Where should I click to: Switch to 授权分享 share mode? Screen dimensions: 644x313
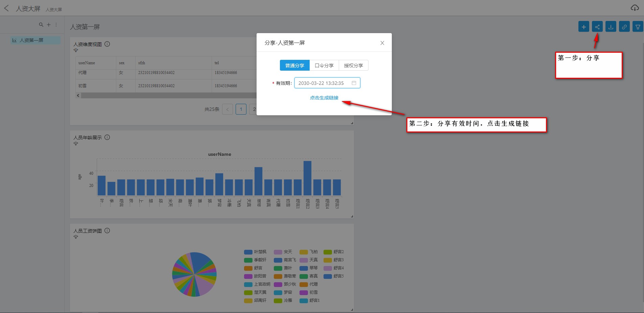353,65
